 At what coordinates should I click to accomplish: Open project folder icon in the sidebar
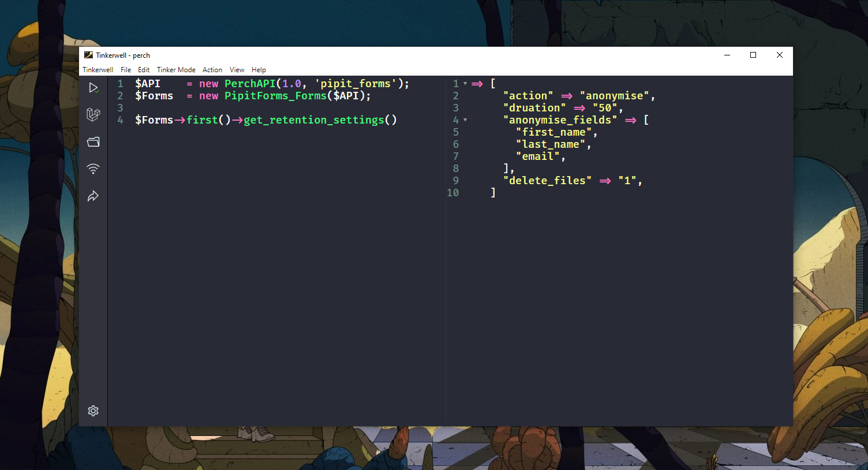coord(93,141)
